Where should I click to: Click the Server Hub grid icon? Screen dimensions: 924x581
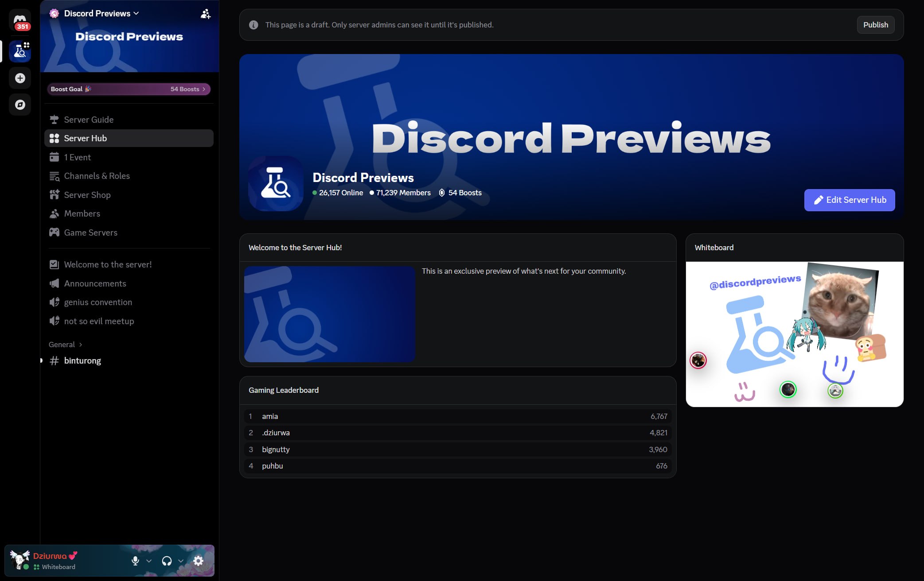point(54,138)
